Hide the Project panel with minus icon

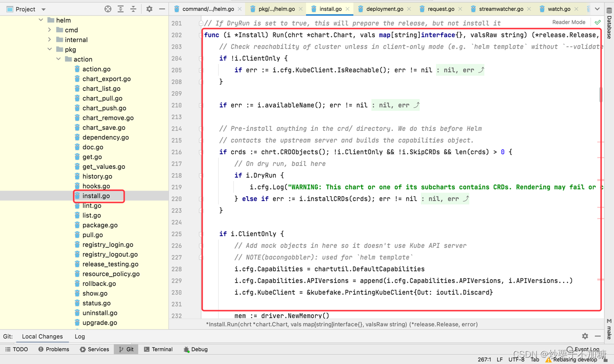pos(162,9)
